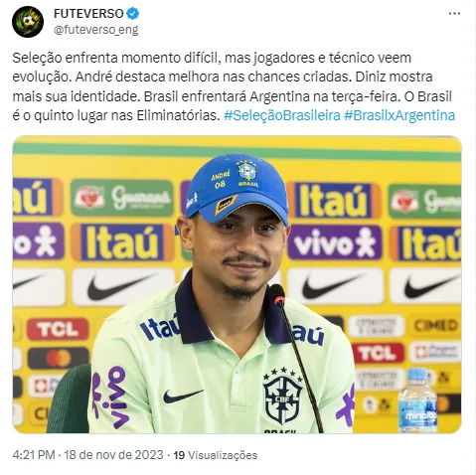The image size is (476, 475).
Task: Click the 4:21 PM timestamp
Action: coord(34,455)
